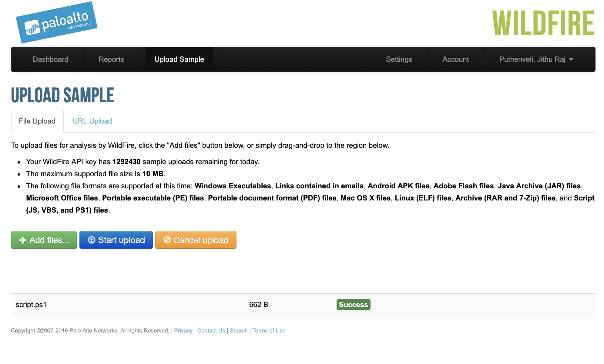Screen dimensions: 604x364
Task: Select the File Upload tab
Action: (37, 121)
